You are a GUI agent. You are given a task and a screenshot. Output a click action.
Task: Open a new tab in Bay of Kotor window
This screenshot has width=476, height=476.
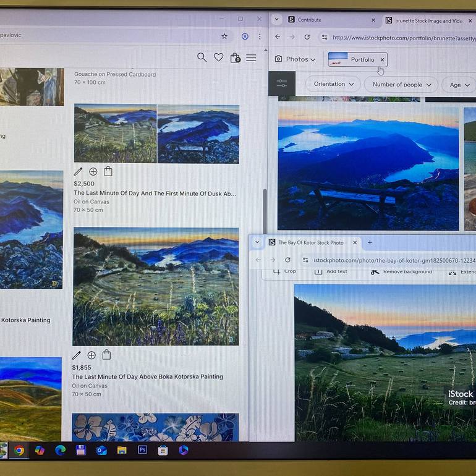(x=370, y=242)
